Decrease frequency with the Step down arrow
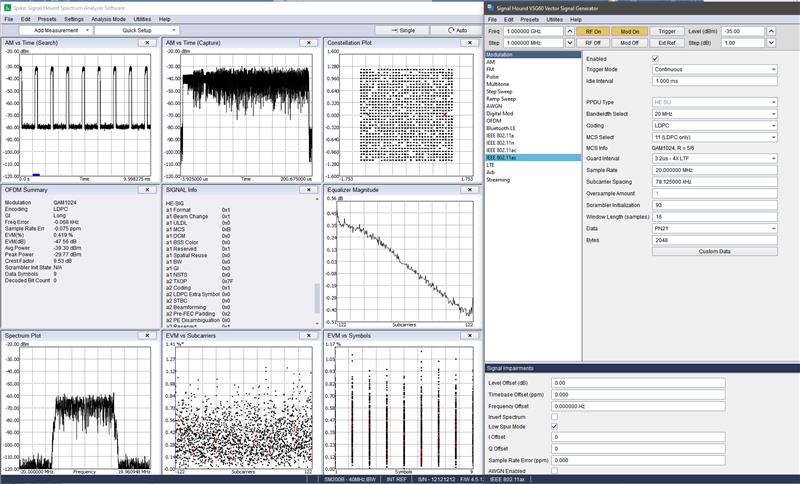This screenshot has width=800, height=484. click(570, 43)
